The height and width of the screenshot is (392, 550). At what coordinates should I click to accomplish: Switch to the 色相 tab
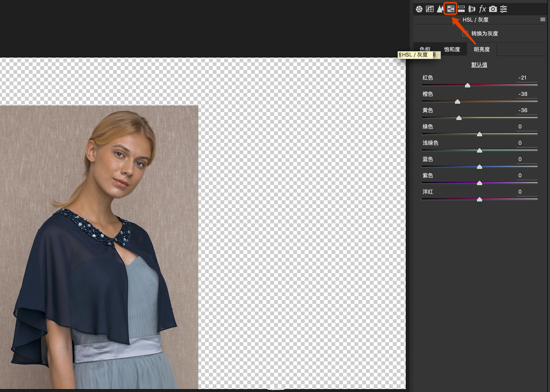(425, 49)
